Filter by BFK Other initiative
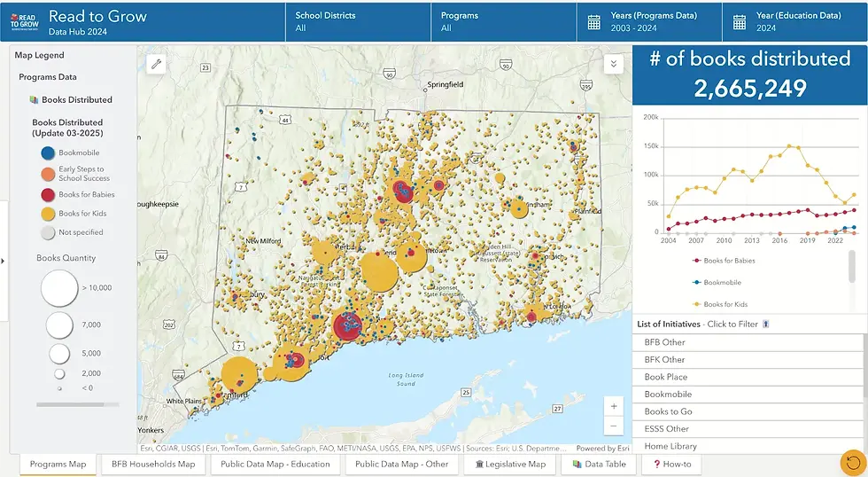Viewport: 868px width, 477px height. pos(748,360)
